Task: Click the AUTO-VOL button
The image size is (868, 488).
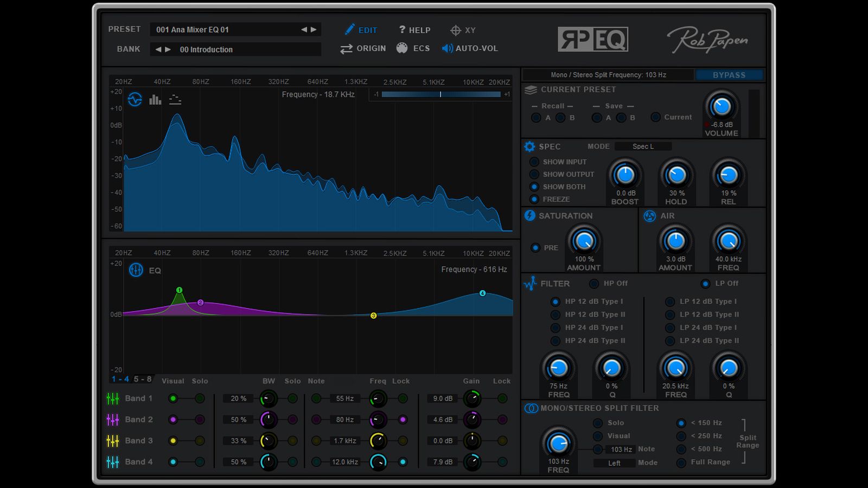Action: pos(470,48)
